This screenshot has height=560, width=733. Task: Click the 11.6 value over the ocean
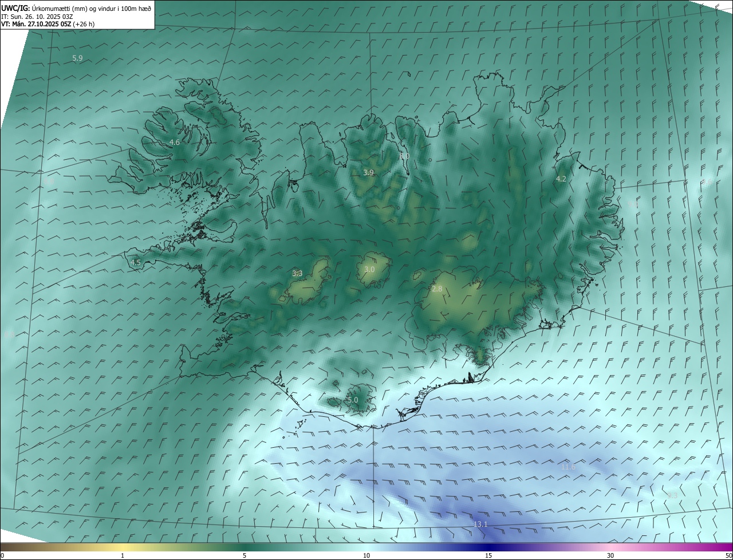[568, 467]
